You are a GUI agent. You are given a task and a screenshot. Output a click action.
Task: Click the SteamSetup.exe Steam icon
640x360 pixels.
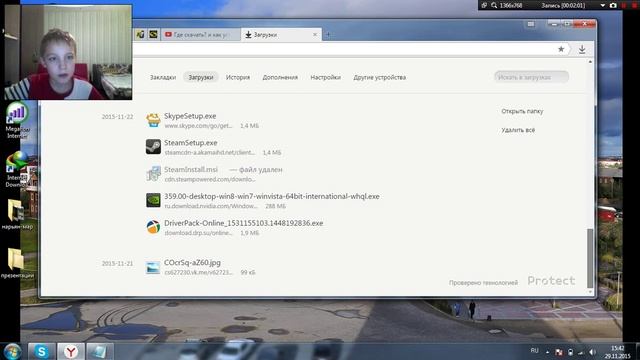click(153, 147)
